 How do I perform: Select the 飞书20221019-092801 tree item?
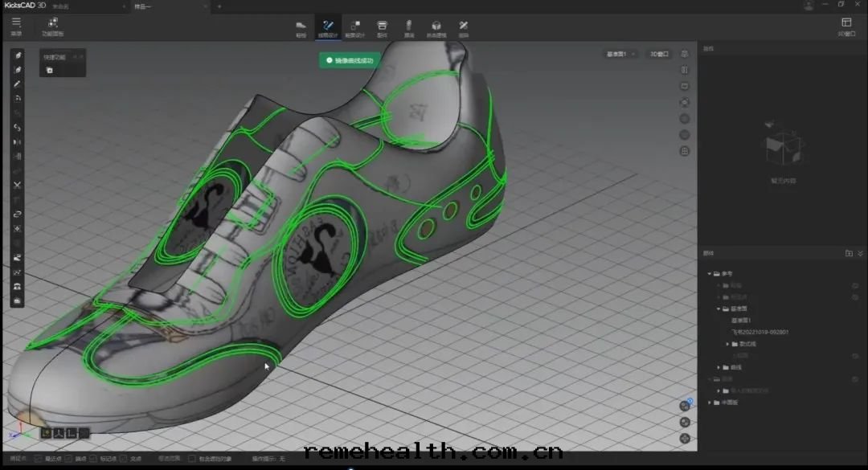pyautogui.click(x=759, y=332)
